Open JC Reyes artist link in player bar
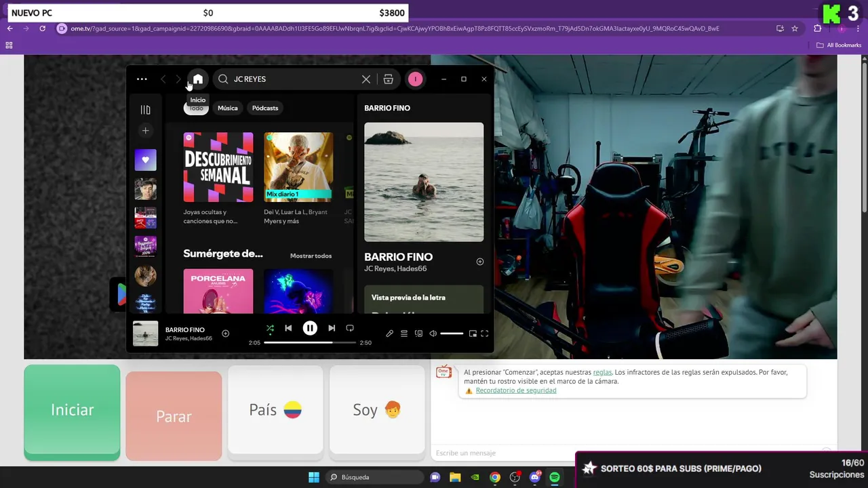This screenshot has width=868, height=488. (176, 338)
